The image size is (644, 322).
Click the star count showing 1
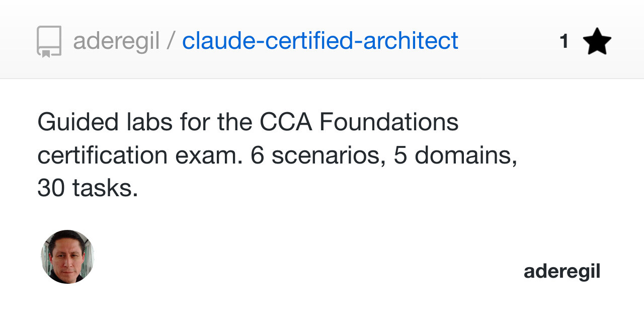point(564,41)
